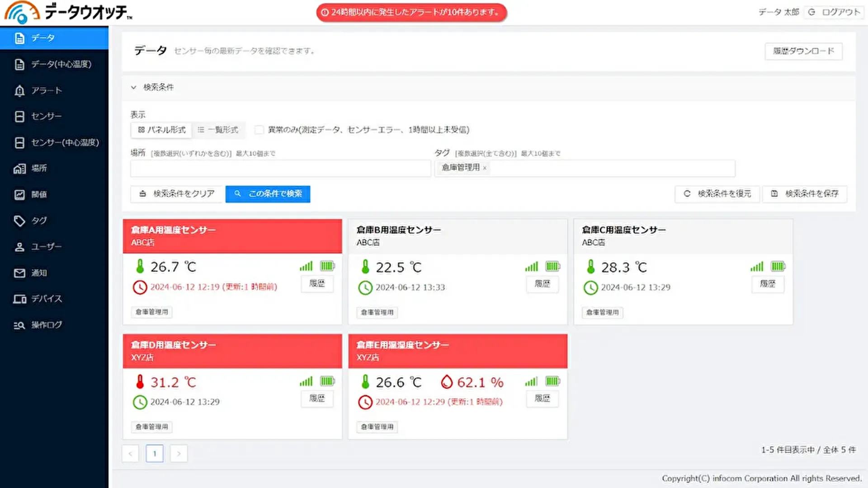
Task: Open データ(中心温度) menu item
Action: tap(61, 65)
